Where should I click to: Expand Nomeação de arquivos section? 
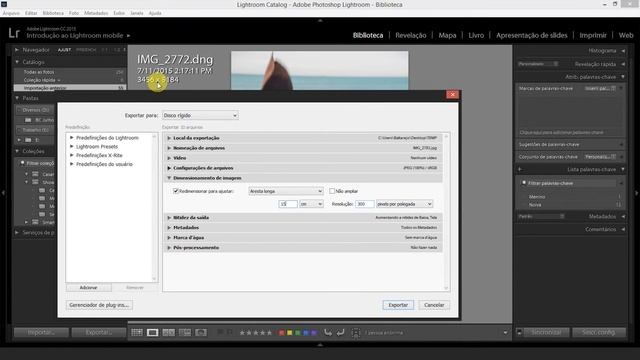pyautogui.click(x=169, y=148)
